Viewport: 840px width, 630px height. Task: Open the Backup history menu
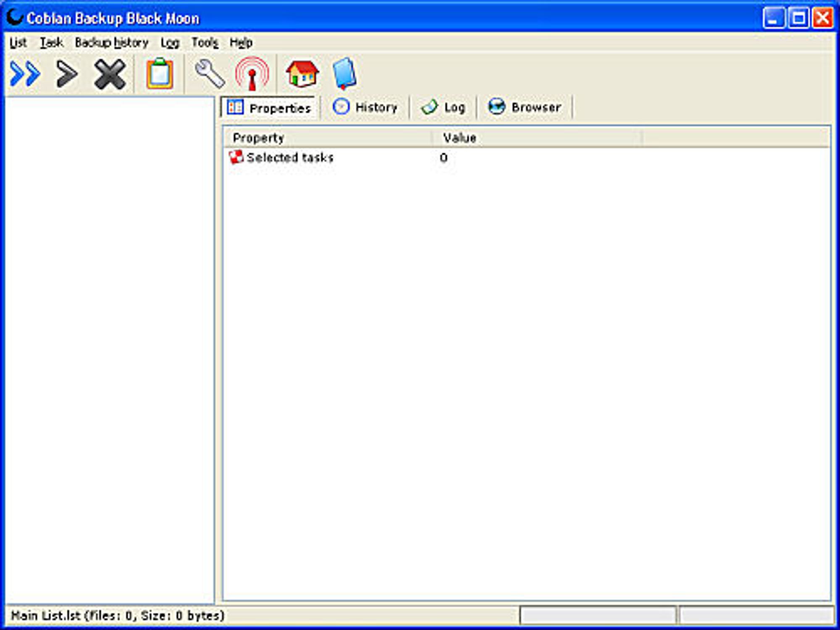pyautogui.click(x=112, y=42)
